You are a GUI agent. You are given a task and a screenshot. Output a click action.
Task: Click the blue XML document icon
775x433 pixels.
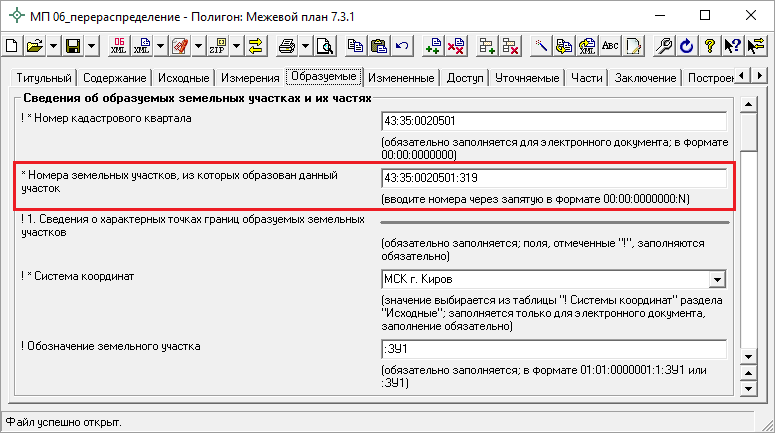142,46
